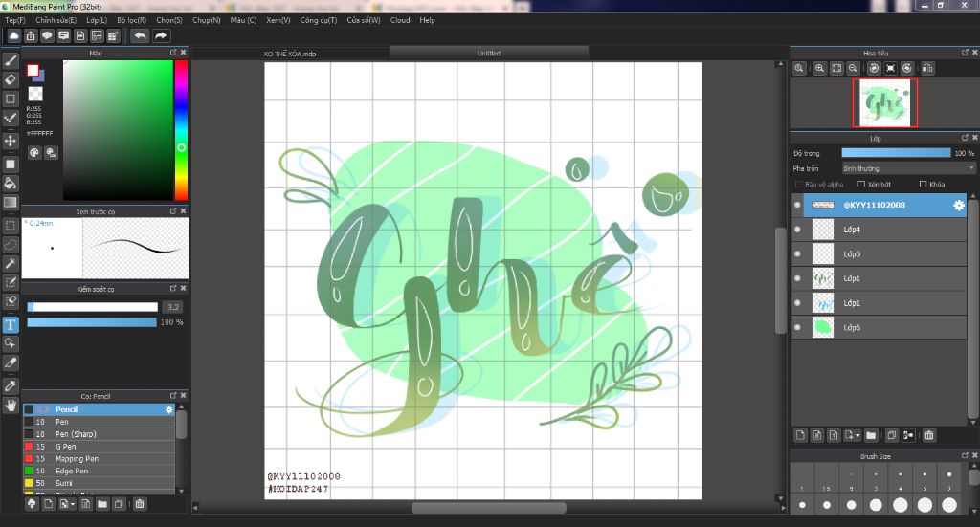This screenshot has width=980, height=527.
Task: Select the Gradient tool
Action: [x=10, y=202]
